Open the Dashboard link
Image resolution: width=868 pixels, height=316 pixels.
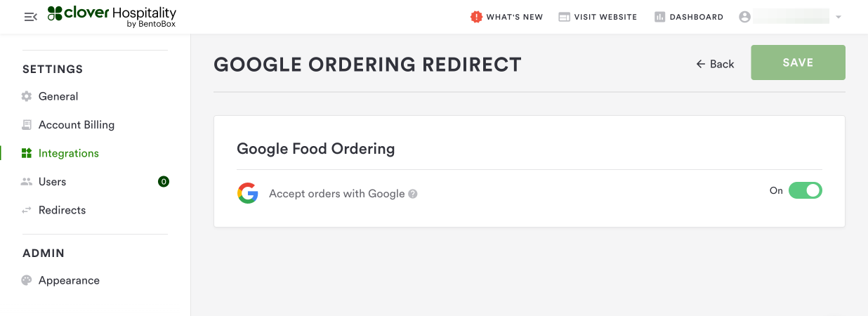(x=696, y=17)
